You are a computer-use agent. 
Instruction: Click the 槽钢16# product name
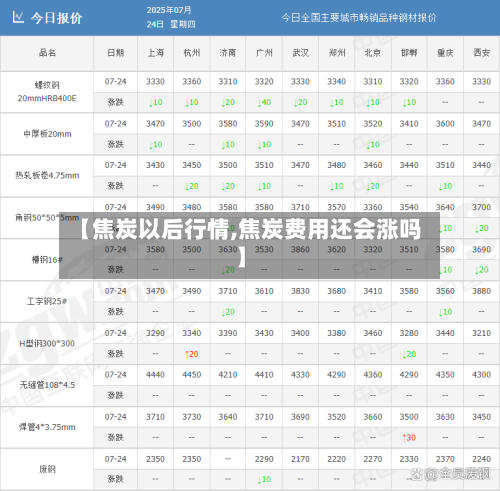point(47,259)
